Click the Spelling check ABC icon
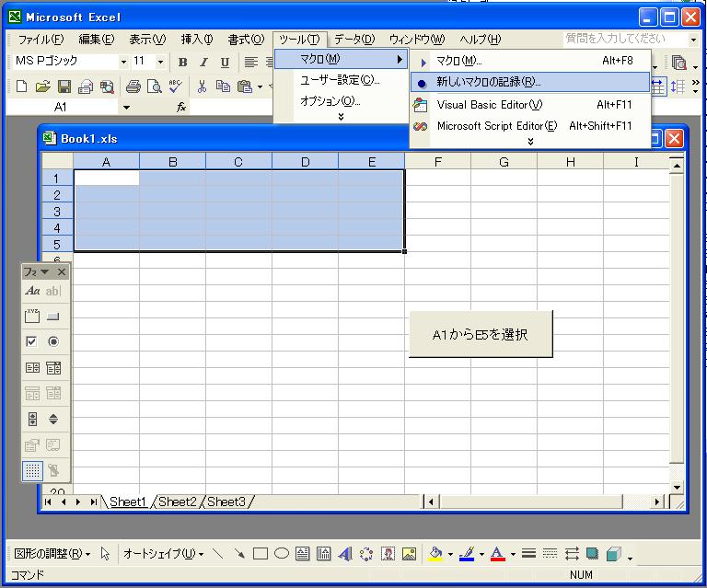 coord(175,86)
